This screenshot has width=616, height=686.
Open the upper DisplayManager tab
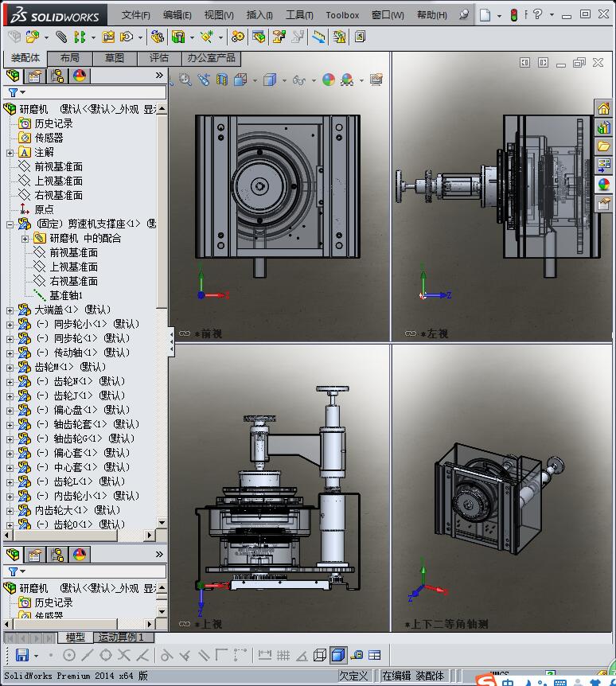click(79, 76)
